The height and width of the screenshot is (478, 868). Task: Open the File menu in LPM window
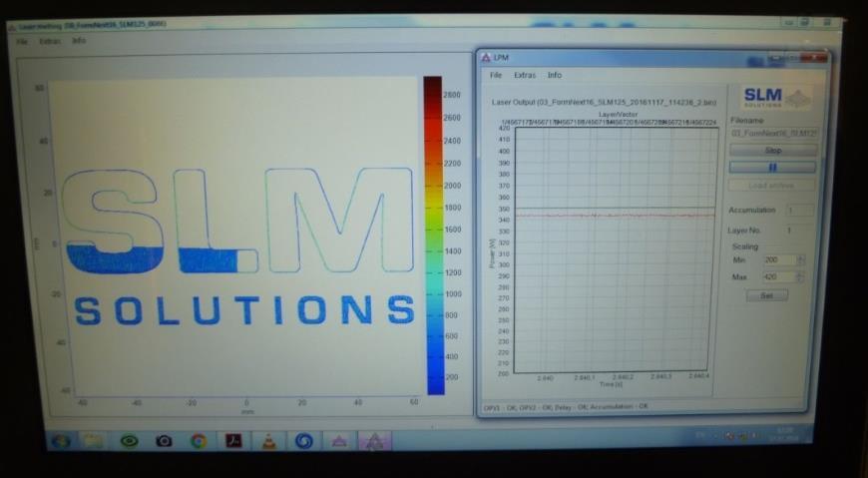tap(496, 75)
